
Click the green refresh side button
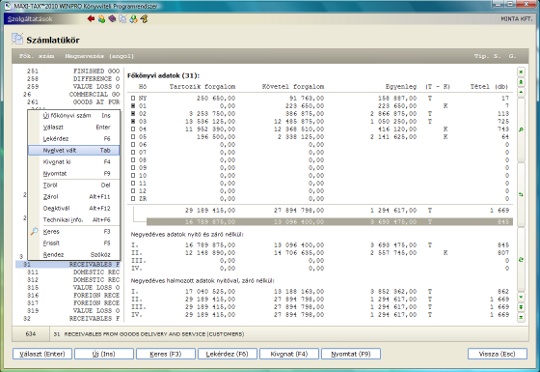point(521,260)
